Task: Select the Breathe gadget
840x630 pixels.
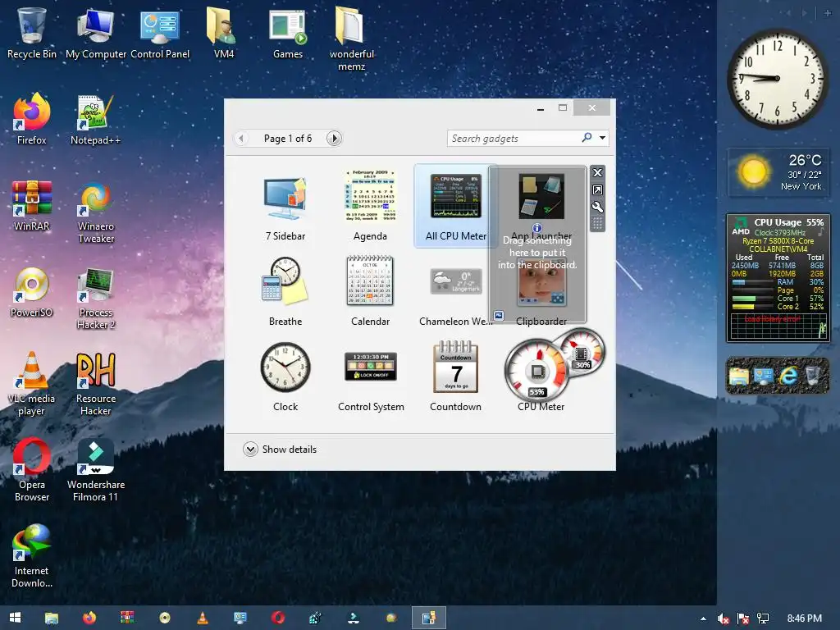Action: coord(285,291)
